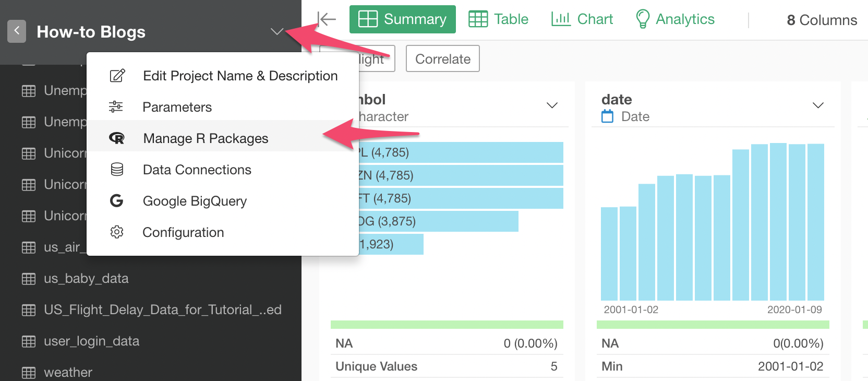Open the Chart view tab
Screen dimensions: 868x381
[582, 19]
